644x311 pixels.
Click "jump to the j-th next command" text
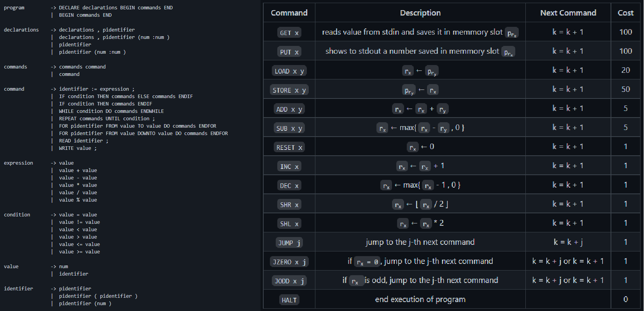click(x=420, y=242)
